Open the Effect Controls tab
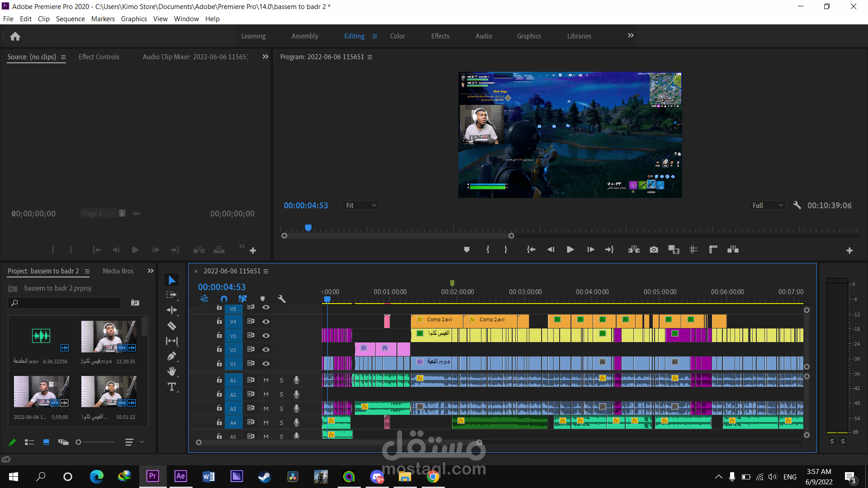This screenshot has width=868, height=488. click(99, 57)
